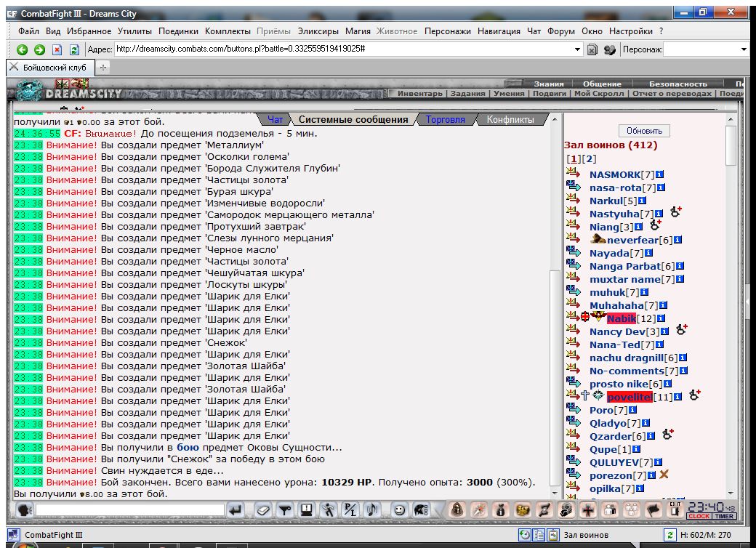Open the Эликсиры menu
The width and height of the screenshot is (756, 548).
tap(318, 31)
